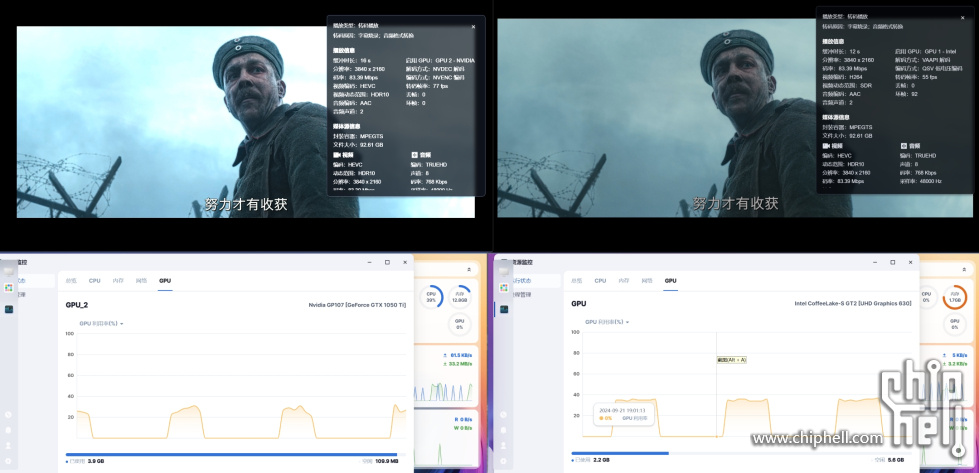Open the user icon in left window's sidebar
Image resolution: width=979 pixels, height=473 pixels.
coord(9,446)
